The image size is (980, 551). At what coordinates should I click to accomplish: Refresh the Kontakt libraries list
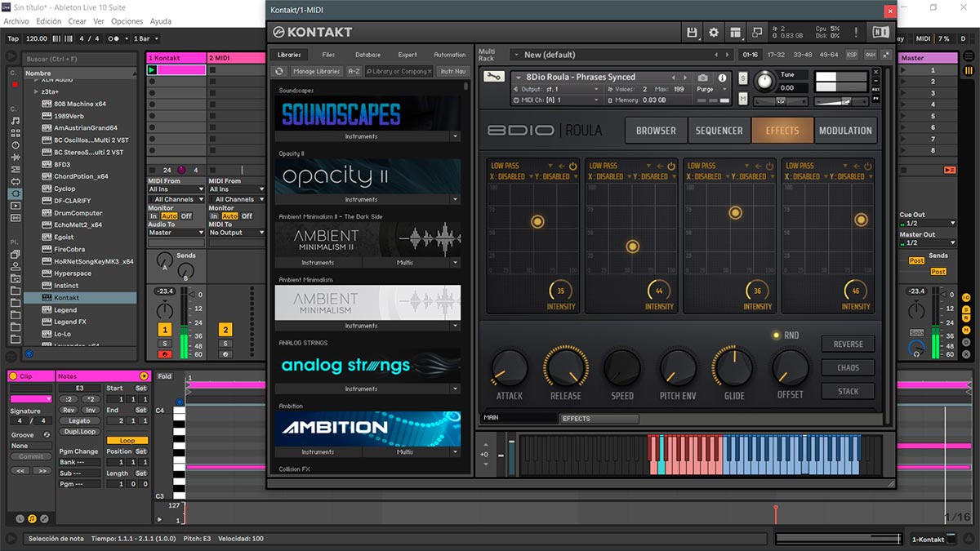279,71
